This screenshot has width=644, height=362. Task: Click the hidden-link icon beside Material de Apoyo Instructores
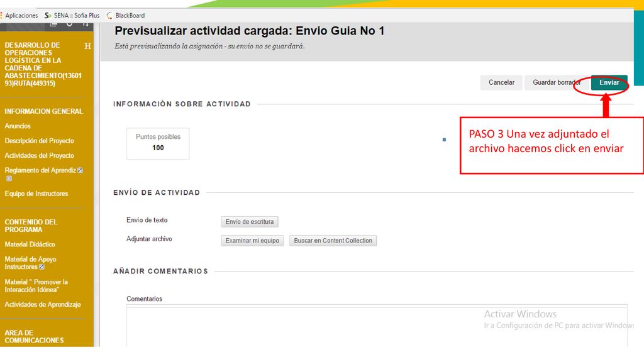[x=42, y=266]
